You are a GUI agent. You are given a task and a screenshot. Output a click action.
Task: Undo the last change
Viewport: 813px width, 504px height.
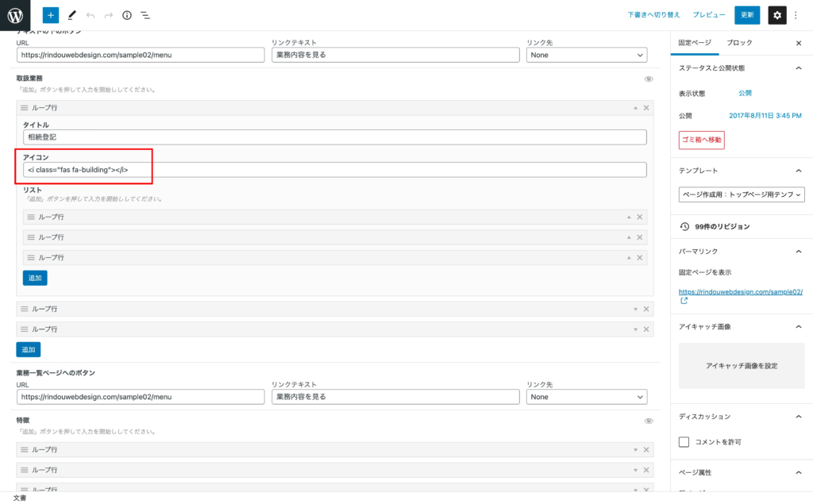[x=91, y=15]
